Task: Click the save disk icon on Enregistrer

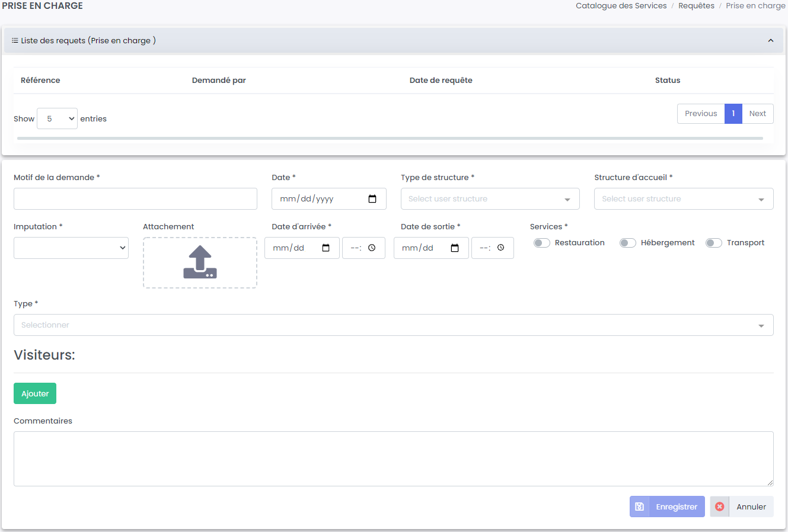Action: (x=639, y=507)
